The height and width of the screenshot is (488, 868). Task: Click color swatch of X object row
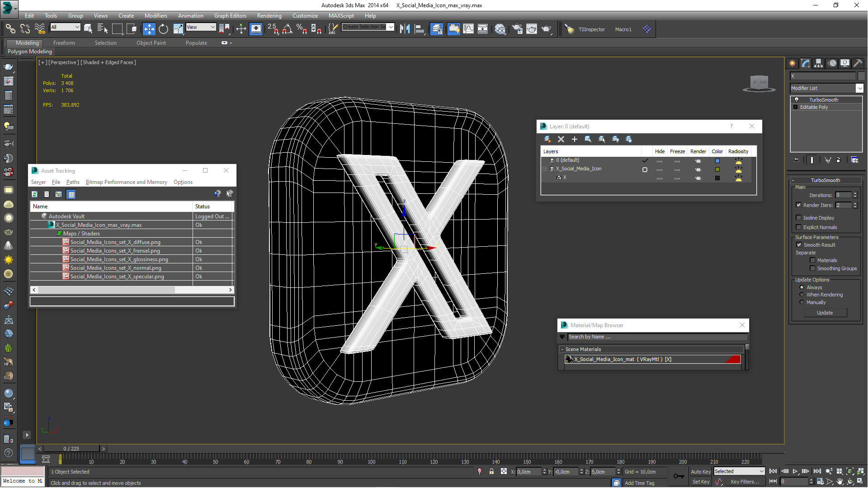tap(717, 178)
